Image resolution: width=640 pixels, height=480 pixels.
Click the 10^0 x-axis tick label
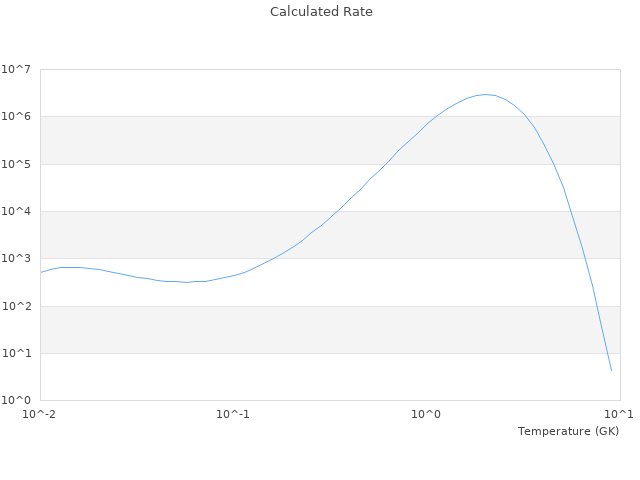point(427,414)
